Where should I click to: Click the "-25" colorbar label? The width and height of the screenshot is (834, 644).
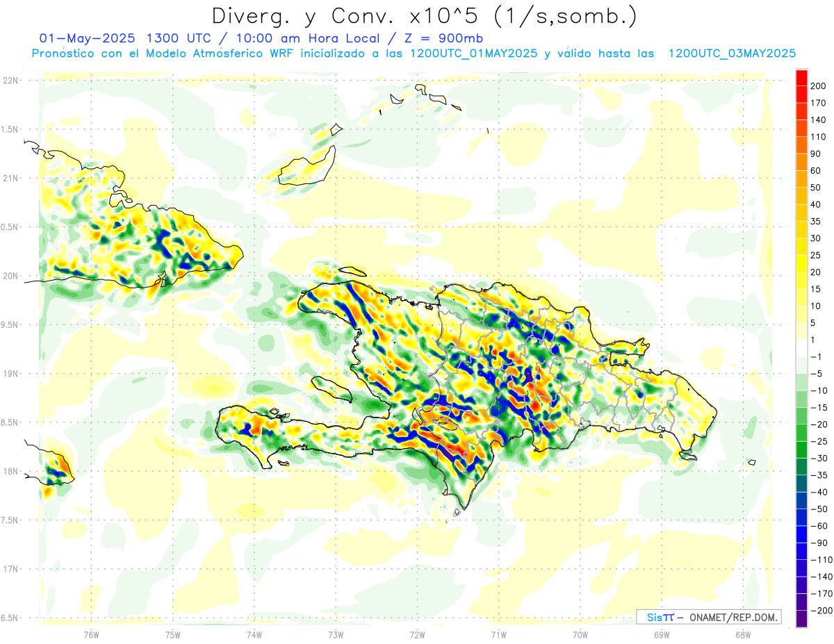tap(819, 441)
